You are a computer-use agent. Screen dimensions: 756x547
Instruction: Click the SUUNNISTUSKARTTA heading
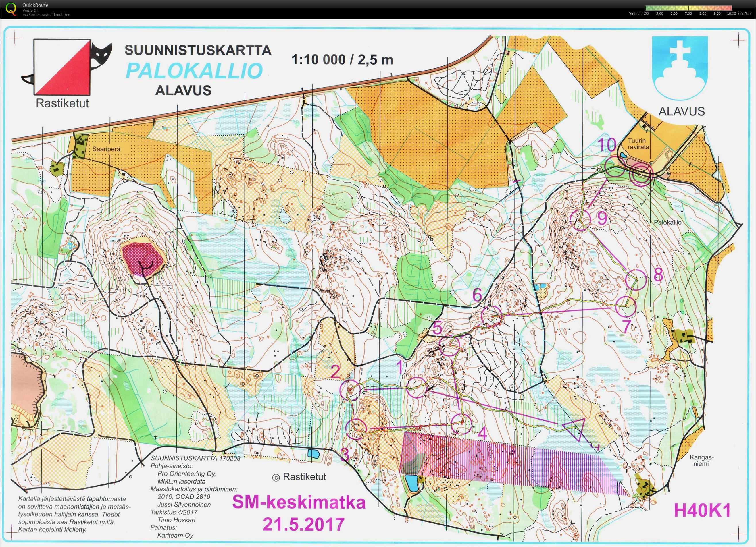(x=198, y=50)
